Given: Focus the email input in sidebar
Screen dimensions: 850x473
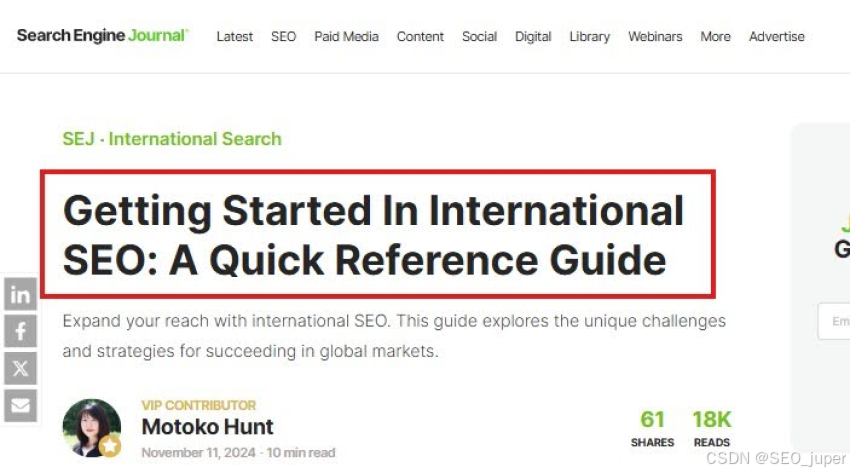Looking at the screenshot, I should pos(834,321).
